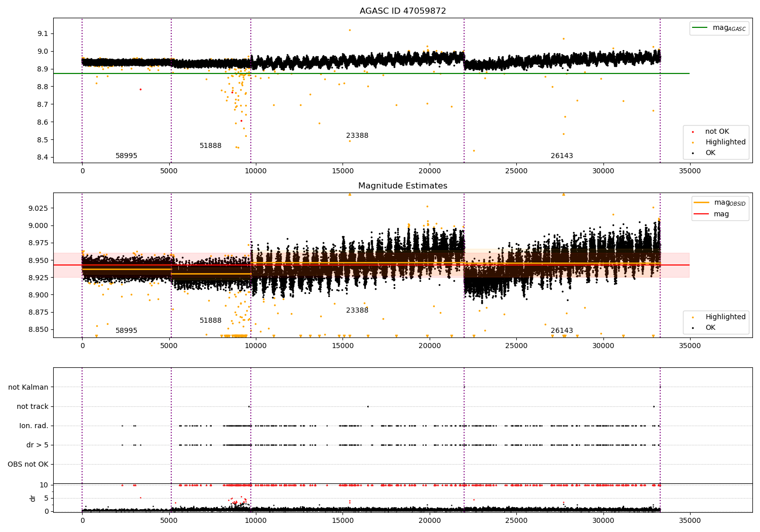
Task: Select the Magnitude Estimates subplot title
Action: pyautogui.click(x=403, y=186)
